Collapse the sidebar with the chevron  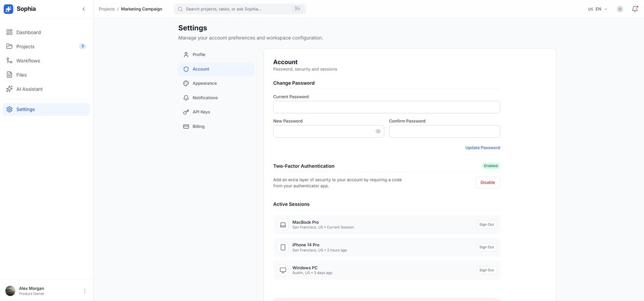pos(84,9)
